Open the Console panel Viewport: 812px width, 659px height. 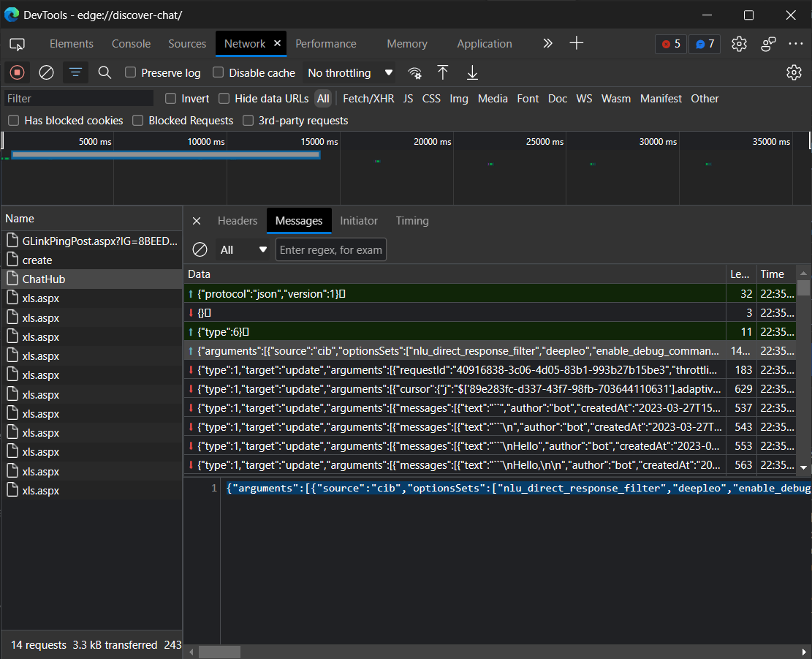131,44
